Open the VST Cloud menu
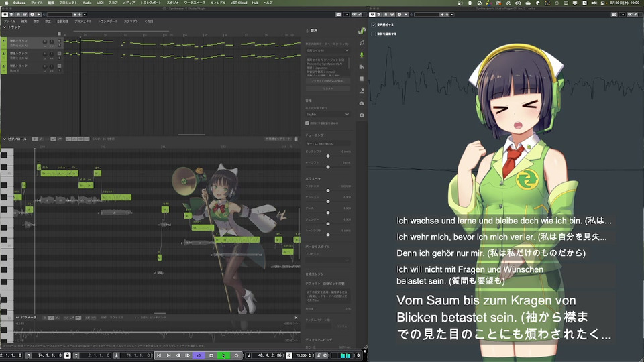The height and width of the screenshot is (362, 644). pyautogui.click(x=239, y=3)
